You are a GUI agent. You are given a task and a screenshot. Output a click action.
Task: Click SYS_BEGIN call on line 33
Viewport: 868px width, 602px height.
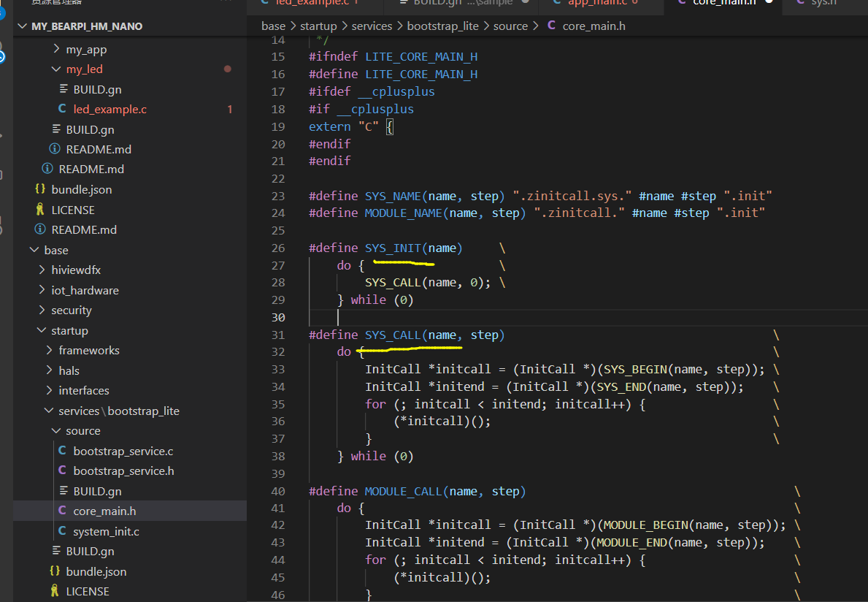[635, 370]
